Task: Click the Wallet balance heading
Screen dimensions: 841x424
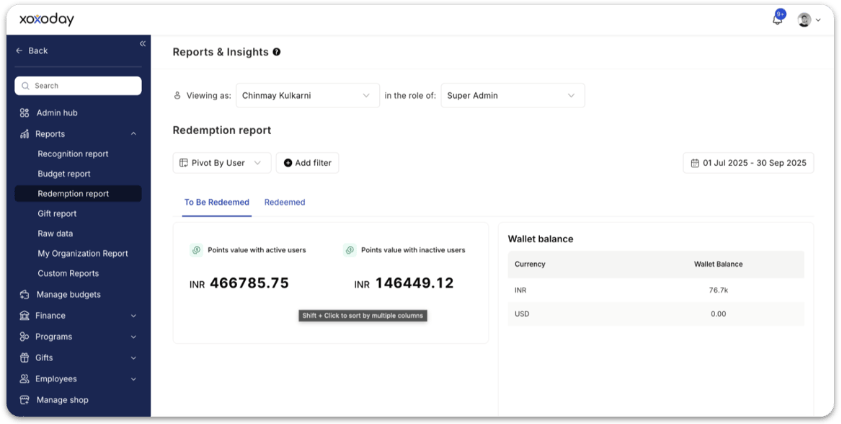Action: pyautogui.click(x=541, y=239)
